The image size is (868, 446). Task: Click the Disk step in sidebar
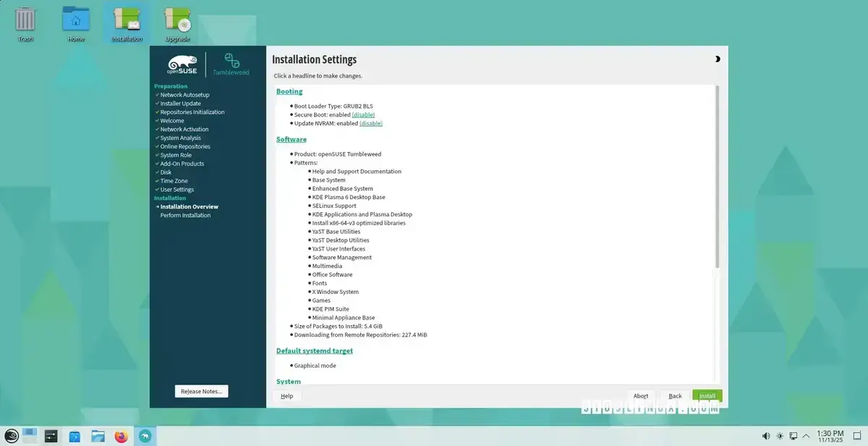point(166,172)
